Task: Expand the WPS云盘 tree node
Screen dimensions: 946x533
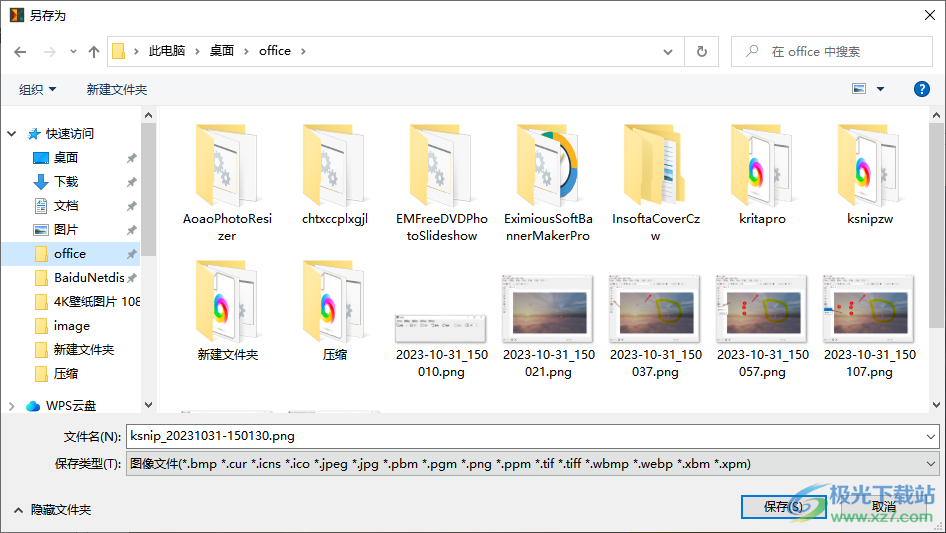Action: pyautogui.click(x=12, y=406)
